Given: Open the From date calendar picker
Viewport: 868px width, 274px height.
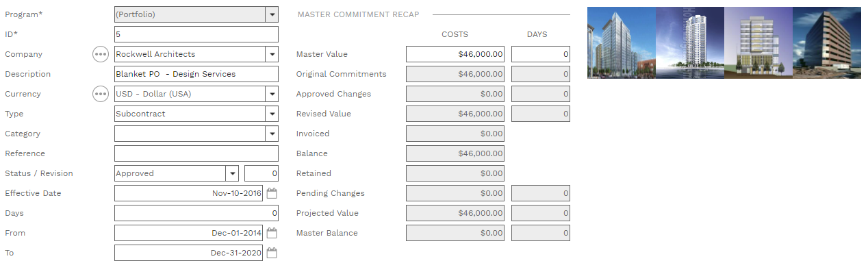Looking at the screenshot, I should 272,234.
